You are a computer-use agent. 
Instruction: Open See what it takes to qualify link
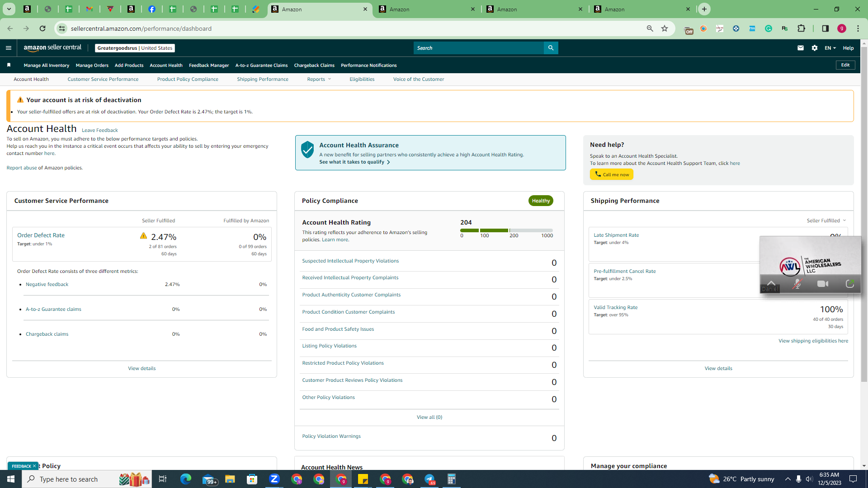[354, 162]
